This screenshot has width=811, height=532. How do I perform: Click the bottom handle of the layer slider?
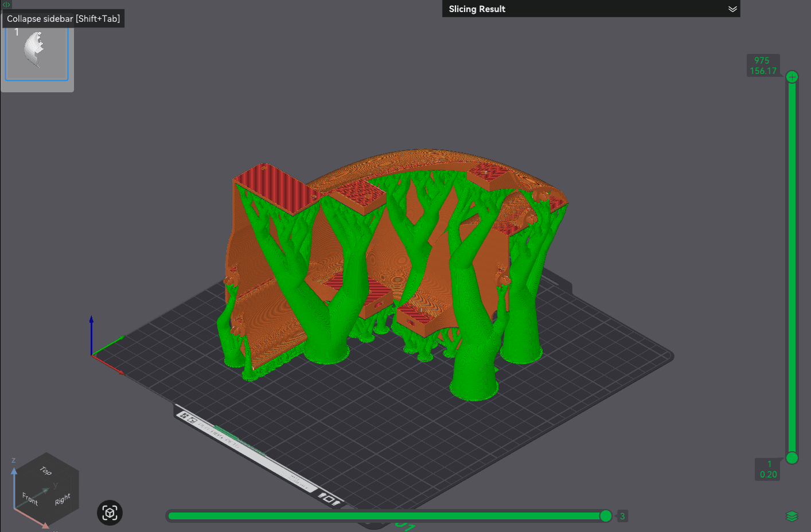[792, 458]
